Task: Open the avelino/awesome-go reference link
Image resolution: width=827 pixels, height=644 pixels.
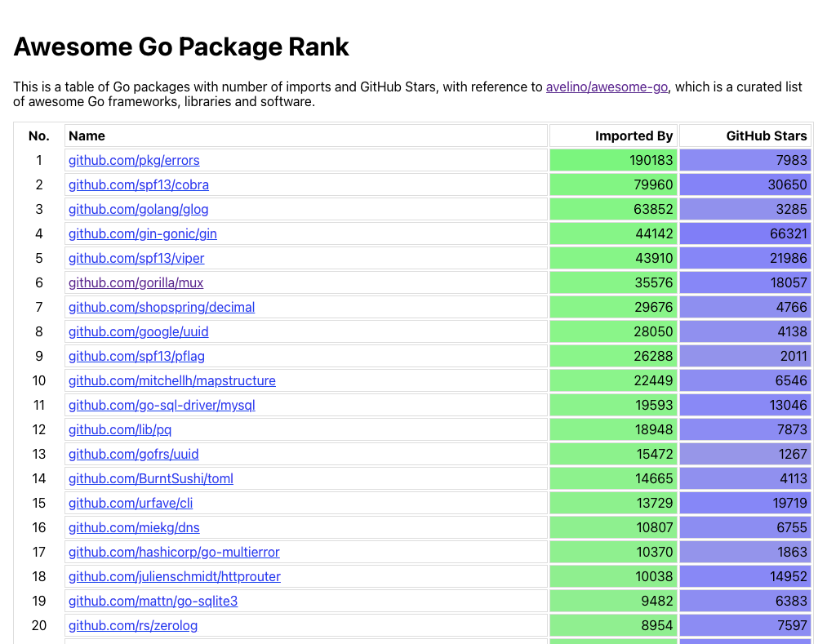Action: click(607, 87)
